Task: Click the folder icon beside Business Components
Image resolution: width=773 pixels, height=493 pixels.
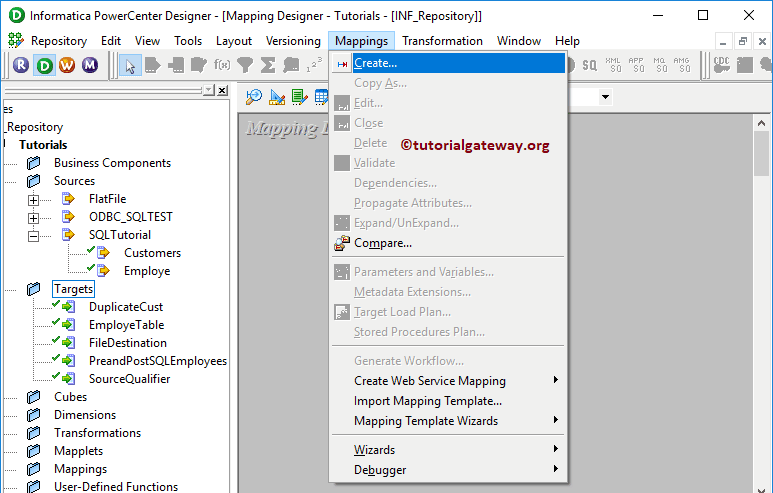Action: [34, 163]
